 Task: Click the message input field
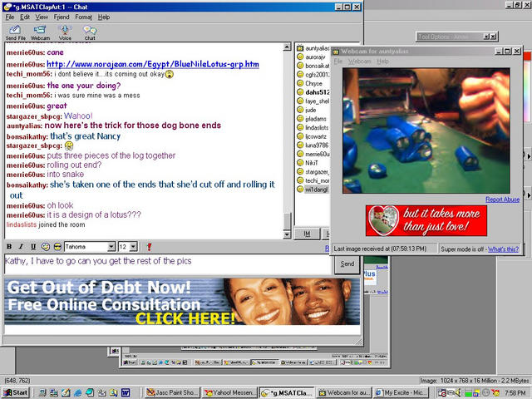point(168,264)
